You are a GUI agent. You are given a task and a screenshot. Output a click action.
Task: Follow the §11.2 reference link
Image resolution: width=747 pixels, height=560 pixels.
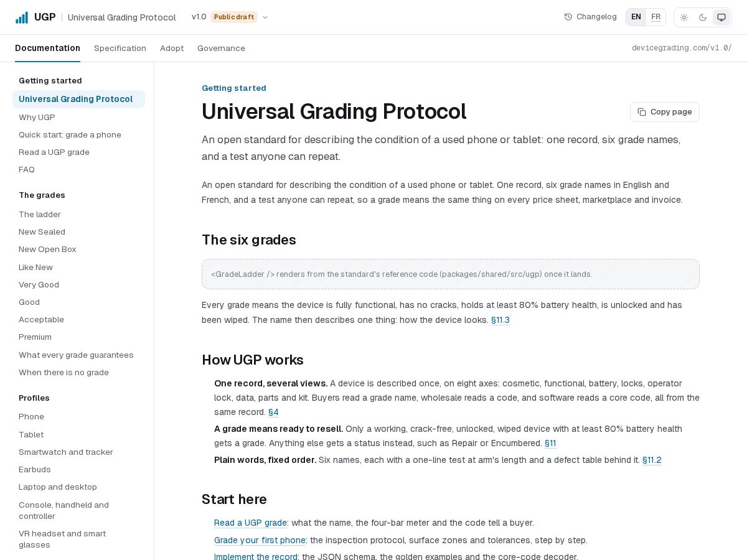point(652,460)
